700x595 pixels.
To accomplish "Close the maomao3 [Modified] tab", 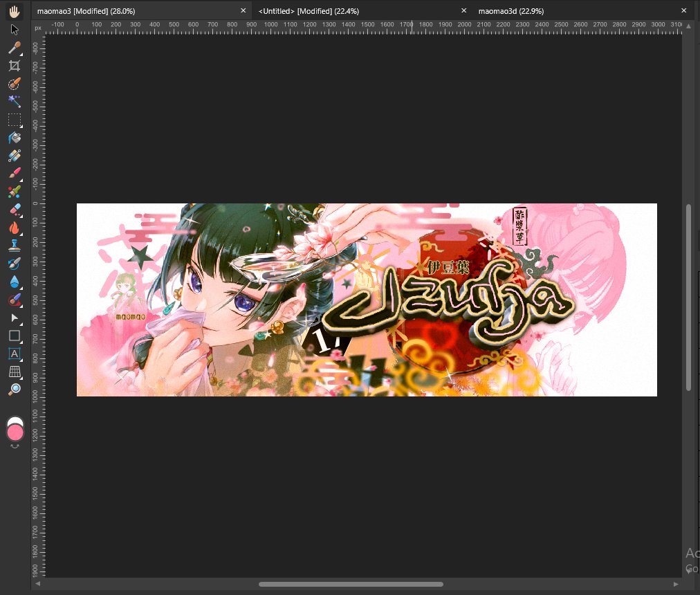I will pyautogui.click(x=243, y=10).
